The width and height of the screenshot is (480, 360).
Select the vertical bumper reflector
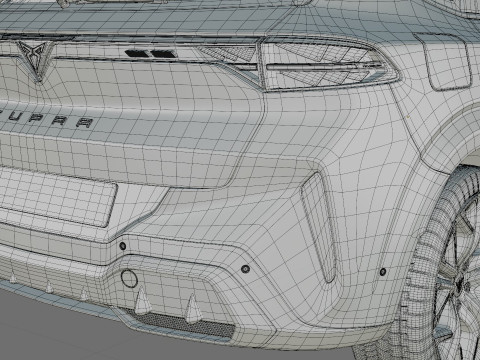coord(319,227)
